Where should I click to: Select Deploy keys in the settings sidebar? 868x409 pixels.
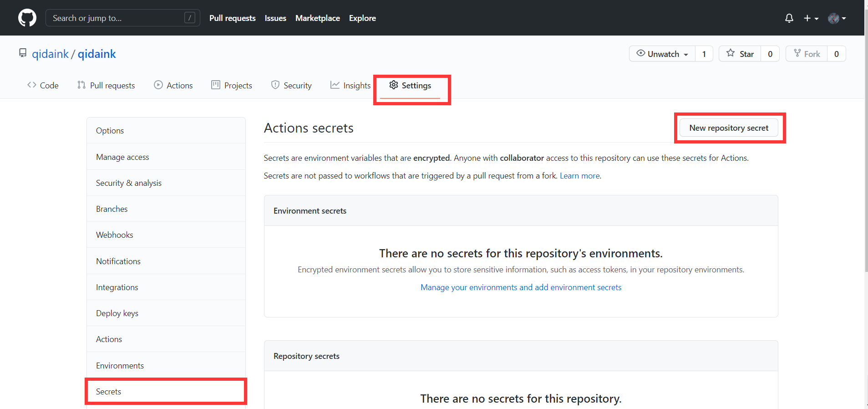[117, 313]
